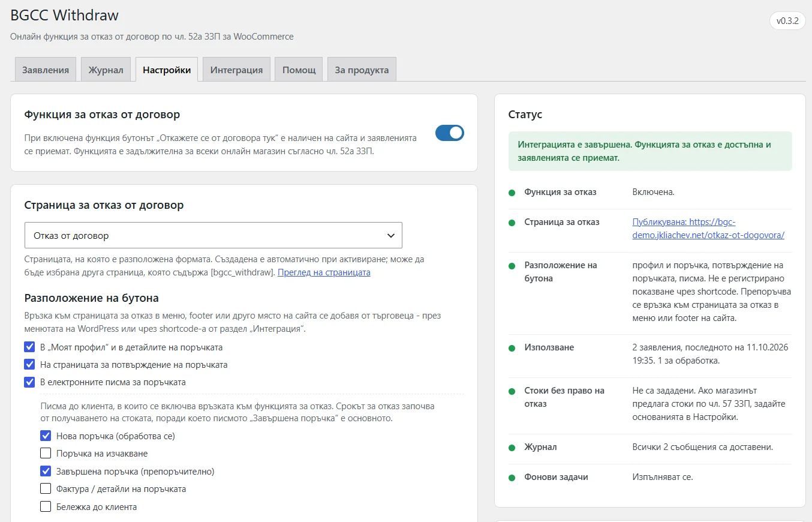Click the green dot beside Страница за отказ
Viewport: 812px width, 522px height.
[512, 223]
